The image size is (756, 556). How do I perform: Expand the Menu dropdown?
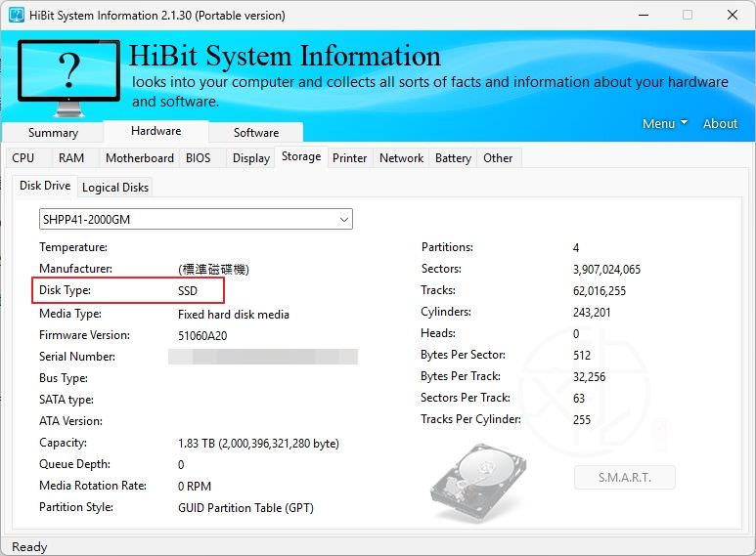coord(664,123)
